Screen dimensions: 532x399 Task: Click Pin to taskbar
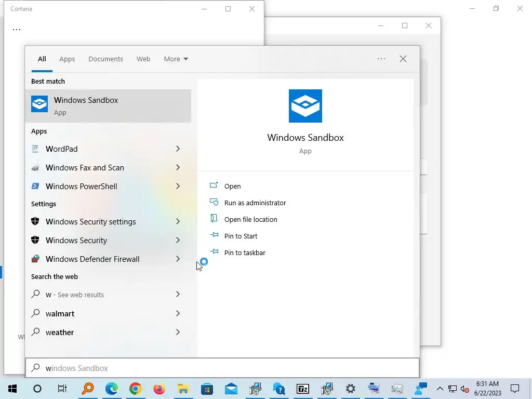(x=245, y=253)
